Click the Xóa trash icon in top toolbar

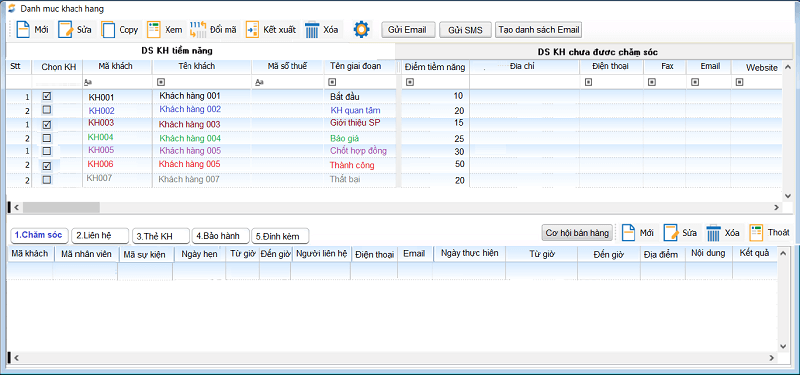[312, 30]
